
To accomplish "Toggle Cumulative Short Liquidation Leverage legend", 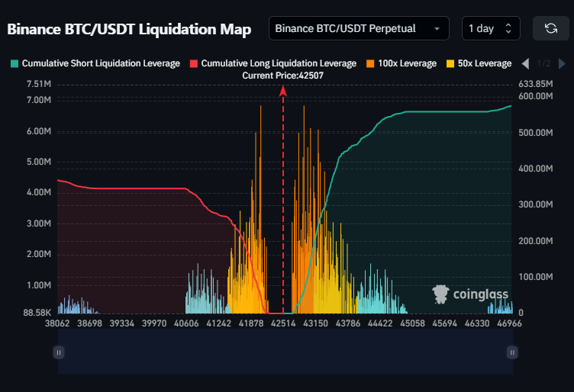I will pos(95,63).
